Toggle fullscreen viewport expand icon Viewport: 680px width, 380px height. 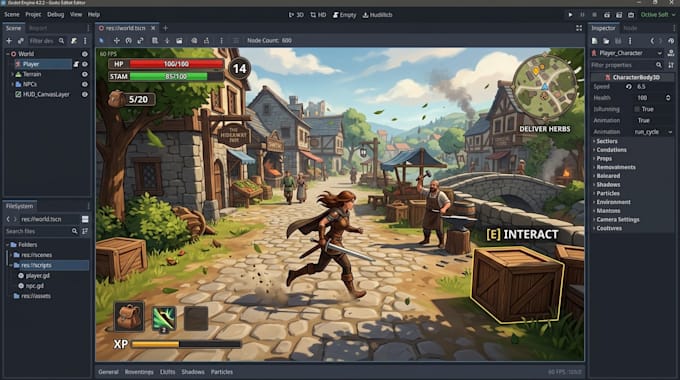coord(579,28)
